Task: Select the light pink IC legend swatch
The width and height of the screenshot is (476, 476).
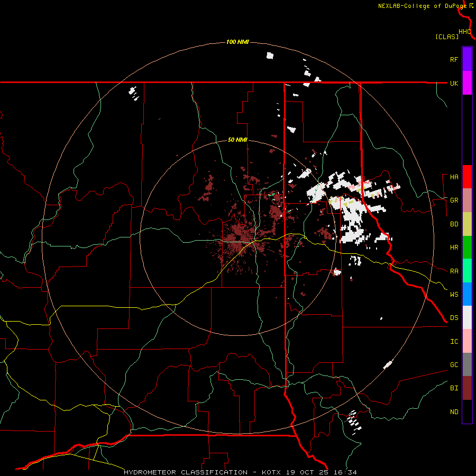Action: click(x=467, y=341)
